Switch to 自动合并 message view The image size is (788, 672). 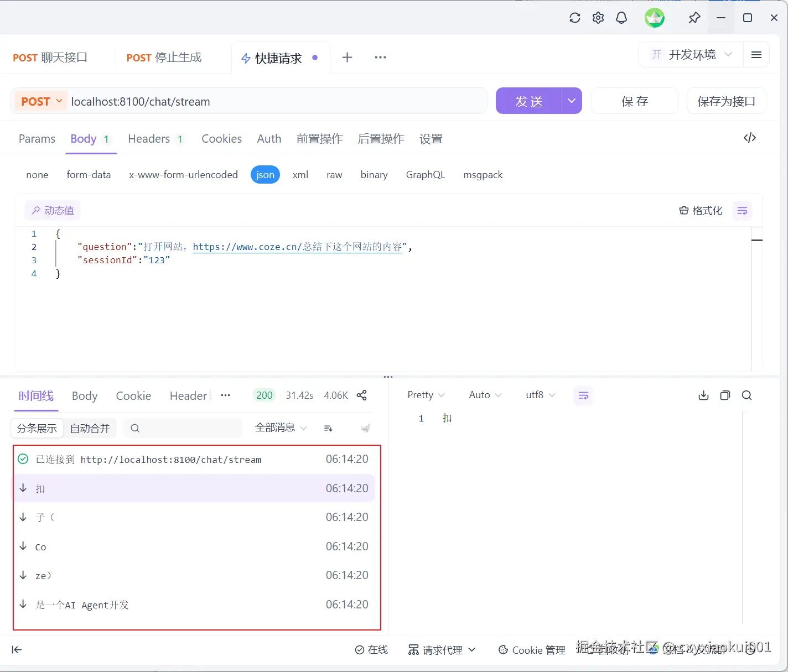[x=90, y=428]
